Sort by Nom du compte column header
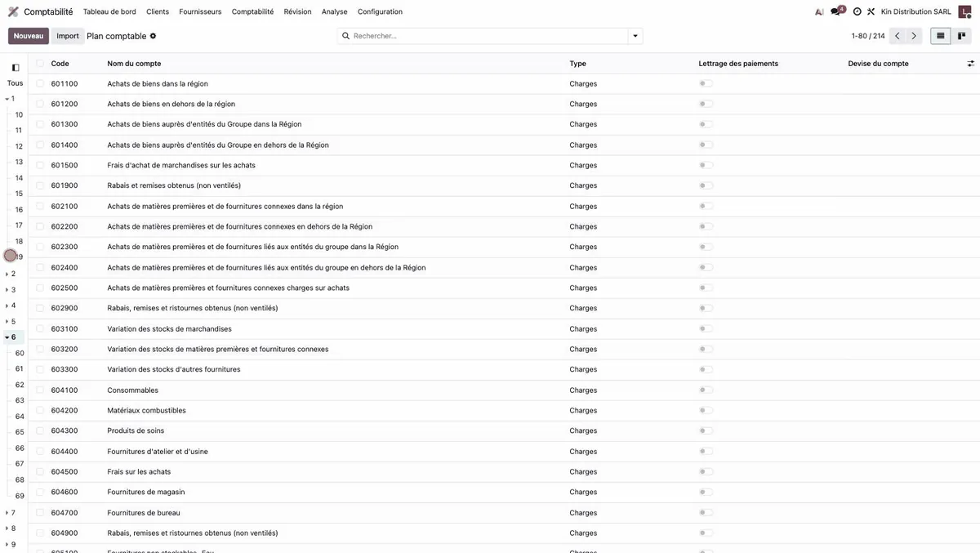This screenshot has height=553, width=980. [x=134, y=64]
